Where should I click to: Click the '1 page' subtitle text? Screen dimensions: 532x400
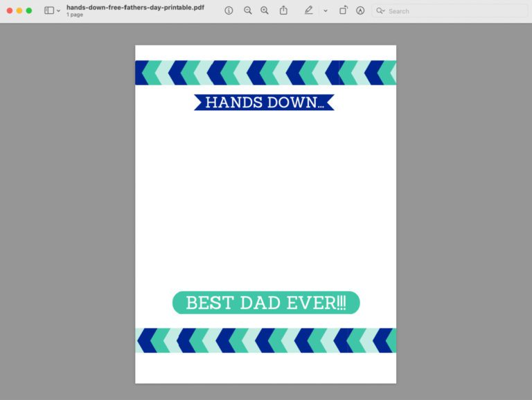point(75,15)
